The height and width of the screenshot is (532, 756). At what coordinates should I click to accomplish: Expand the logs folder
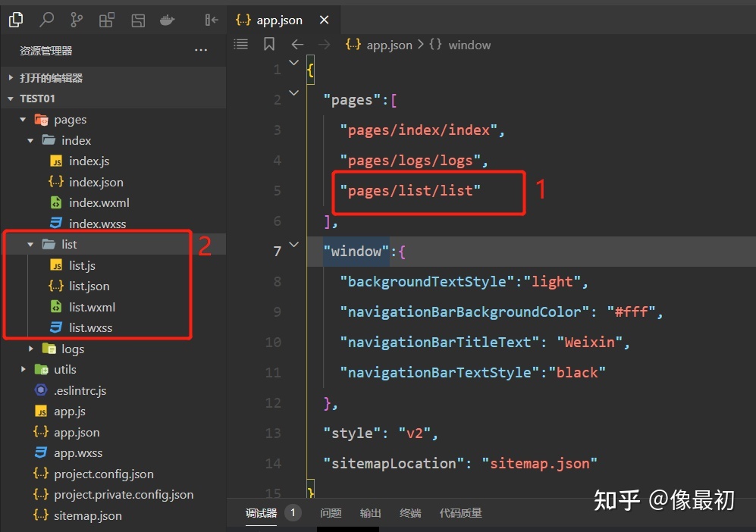[30, 349]
